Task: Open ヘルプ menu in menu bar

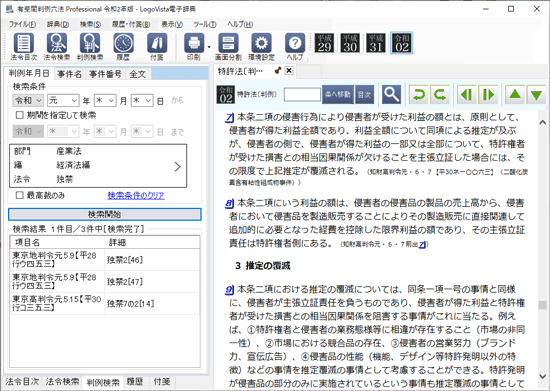Action: point(240,24)
